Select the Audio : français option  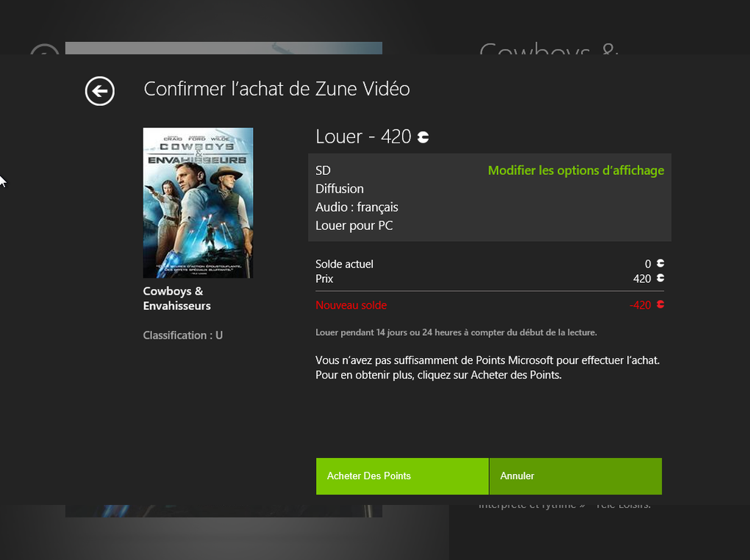(357, 207)
